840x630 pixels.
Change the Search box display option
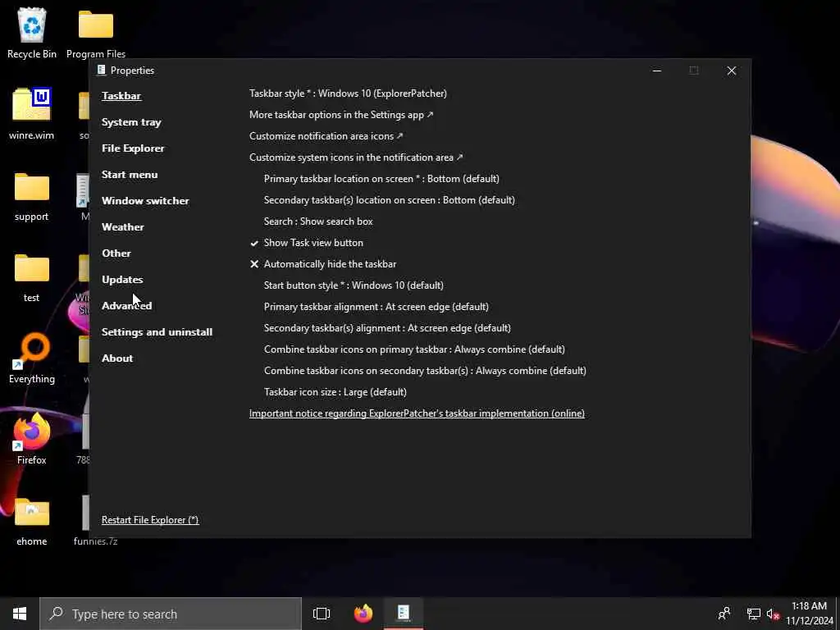click(x=318, y=221)
